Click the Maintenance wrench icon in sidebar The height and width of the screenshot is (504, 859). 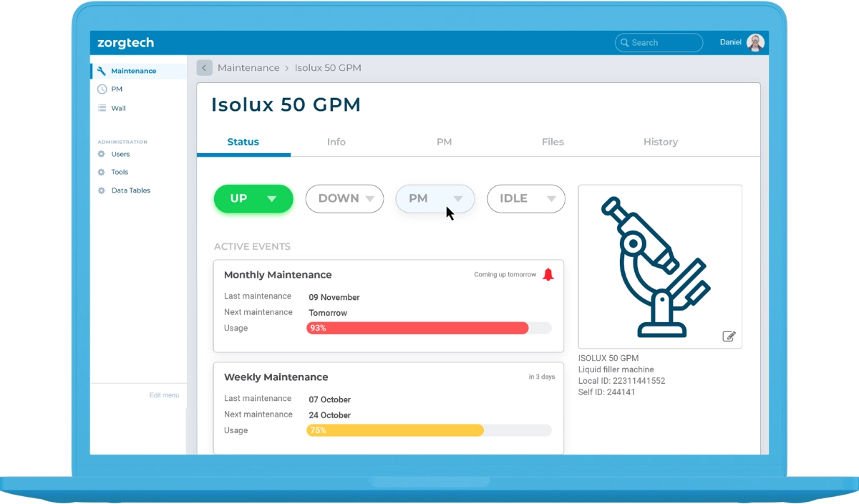point(102,71)
